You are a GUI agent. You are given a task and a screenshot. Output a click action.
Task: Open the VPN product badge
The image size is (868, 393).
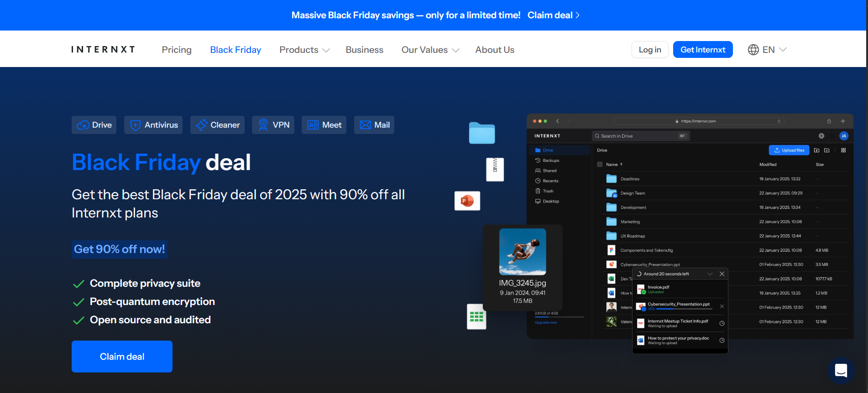tap(273, 125)
